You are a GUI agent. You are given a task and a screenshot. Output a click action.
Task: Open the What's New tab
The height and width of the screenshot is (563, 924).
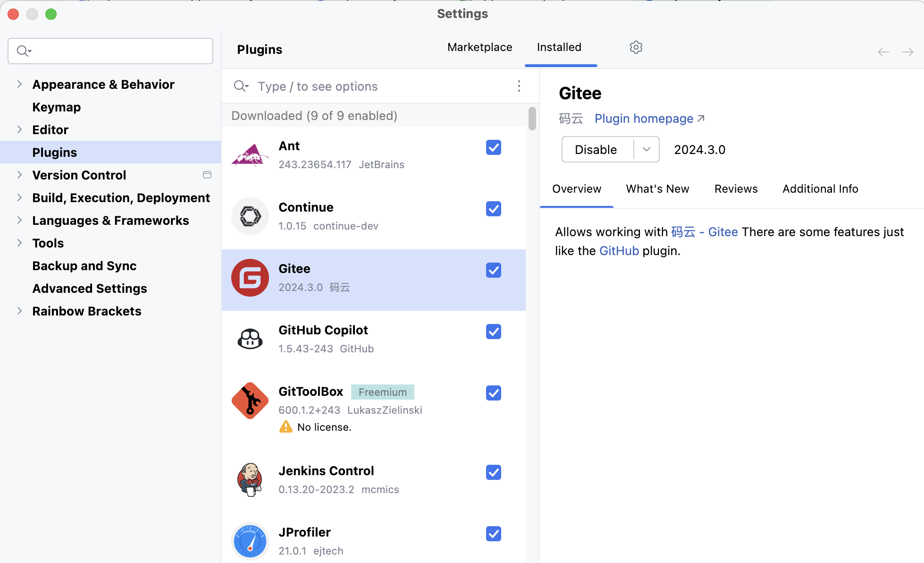(x=657, y=189)
